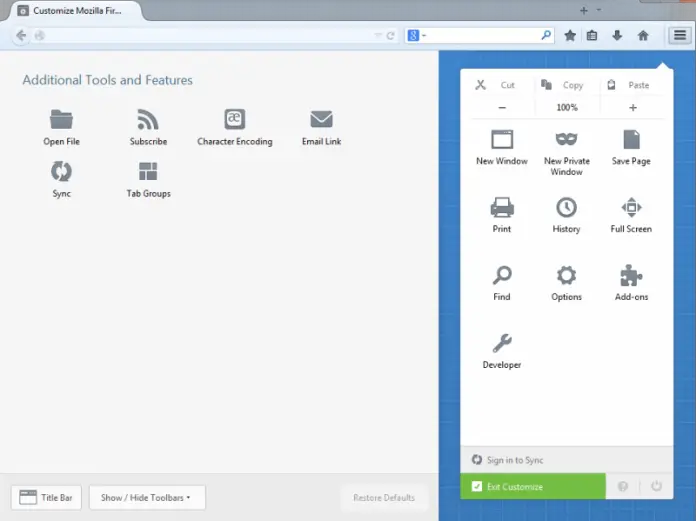Expand the URL bar history dropdown arrow
696x521 pixels.
pyautogui.click(x=378, y=35)
